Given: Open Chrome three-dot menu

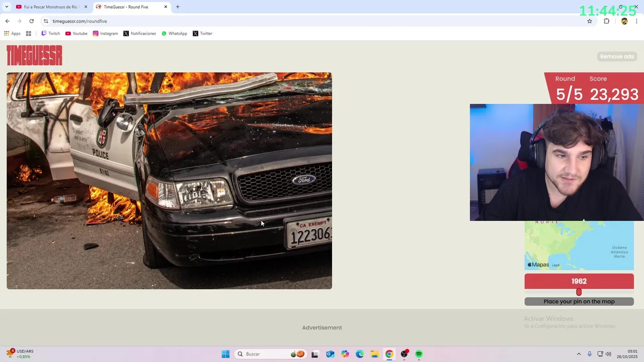Looking at the screenshot, I should click(636, 21).
